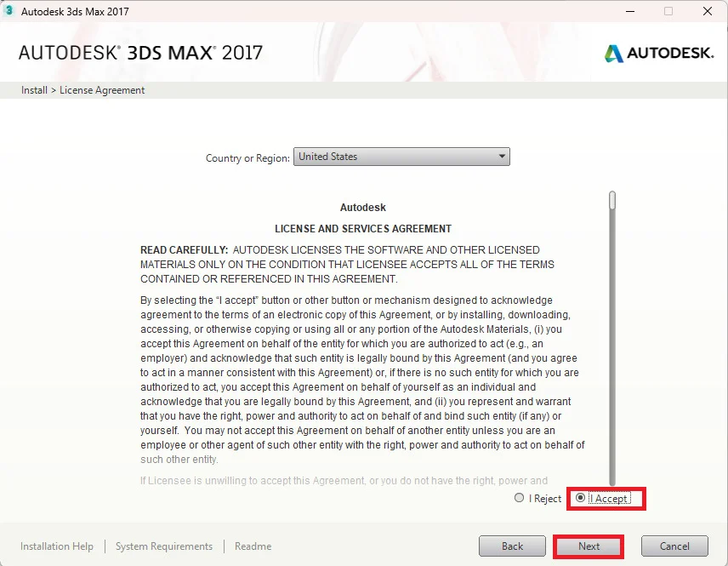Click the Cancel button
Screen dimensions: 728x566
pyautogui.click(x=674, y=546)
